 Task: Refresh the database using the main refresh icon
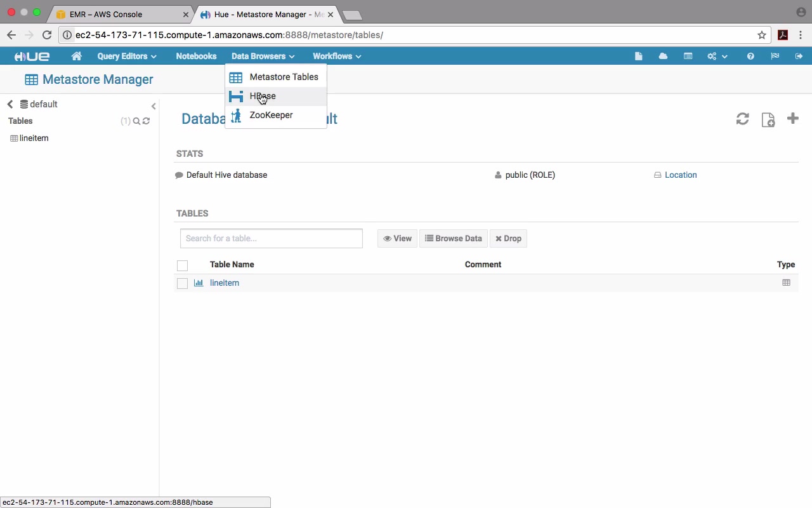[x=743, y=119]
